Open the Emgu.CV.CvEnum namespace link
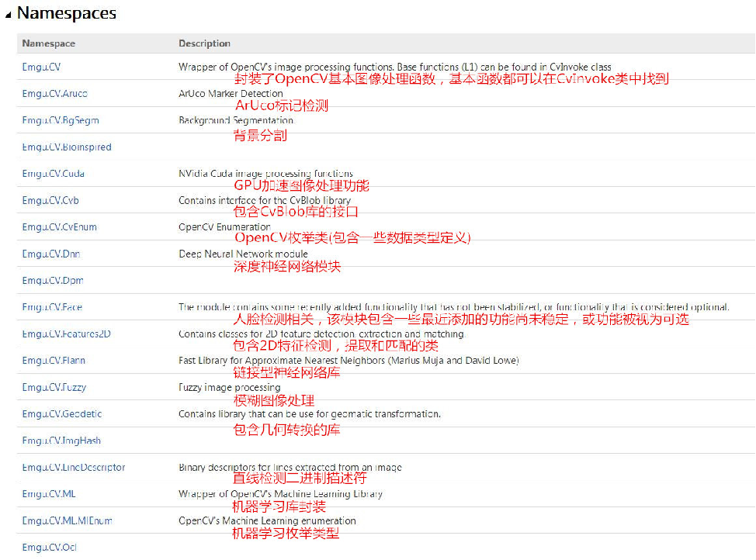 59,227
